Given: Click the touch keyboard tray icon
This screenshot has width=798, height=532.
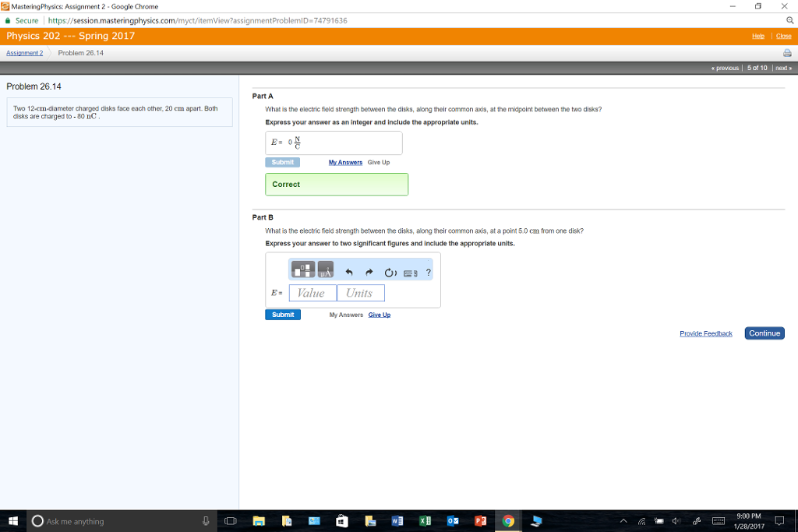Looking at the screenshot, I should 718,521.
